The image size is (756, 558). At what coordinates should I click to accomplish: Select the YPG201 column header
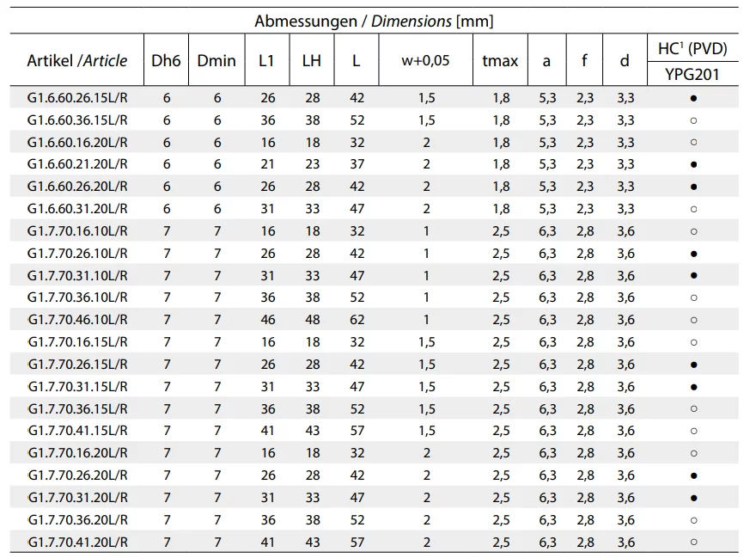692,75
